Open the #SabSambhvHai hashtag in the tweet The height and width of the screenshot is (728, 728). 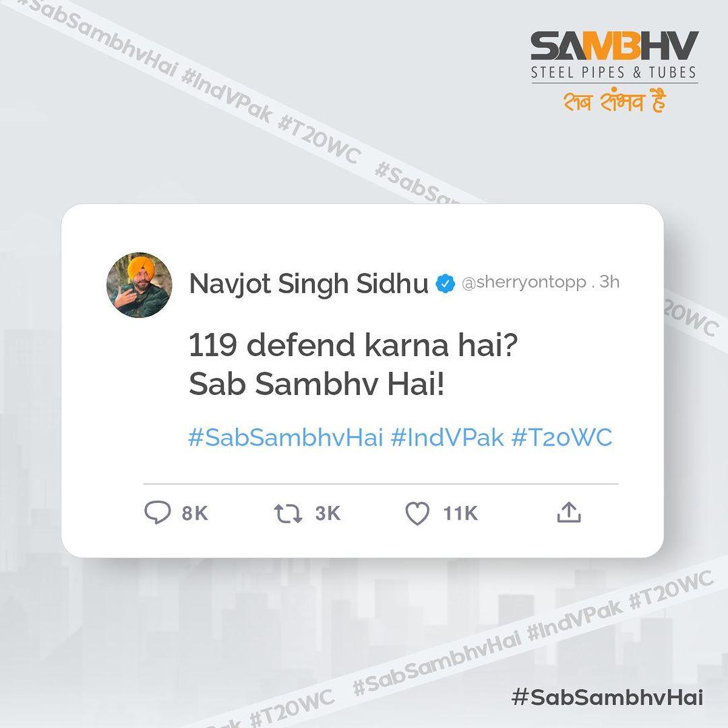286,437
